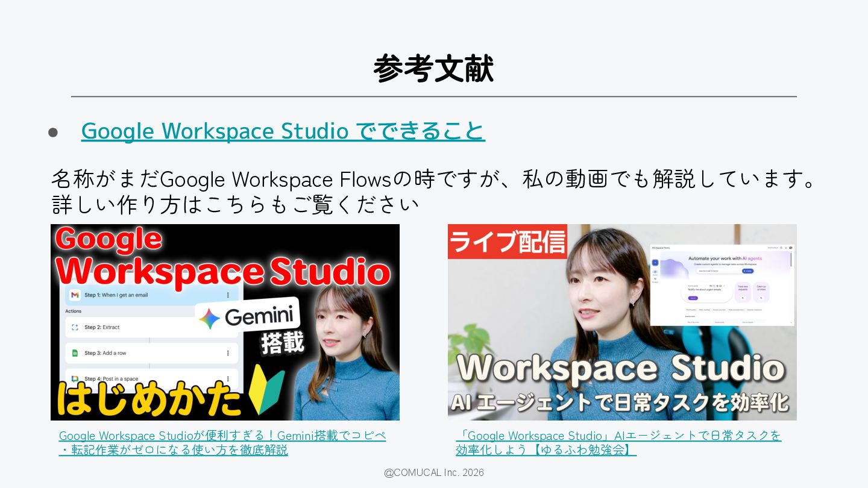Viewport: 868px width, 488px height.
Task: Click the 'ライブ配信' video thumbnail
Action: pos(622,322)
